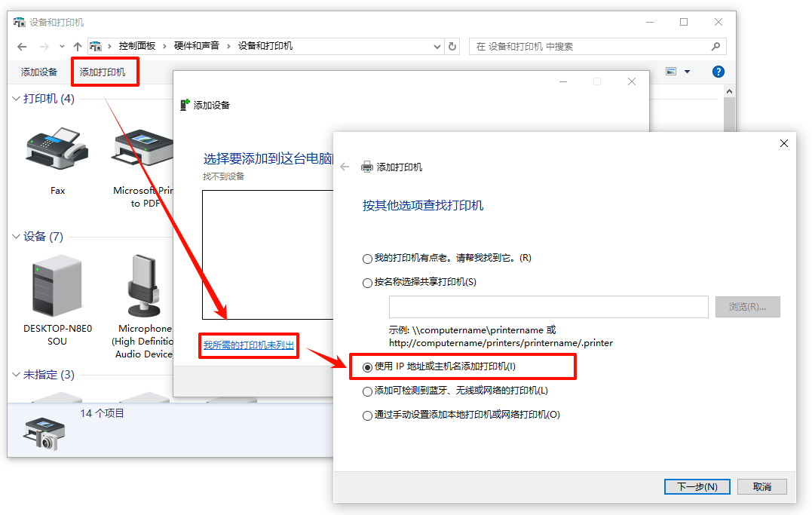This screenshot has height=515, width=812.
Task: Click the shared printer name text field
Action: coord(548,307)
